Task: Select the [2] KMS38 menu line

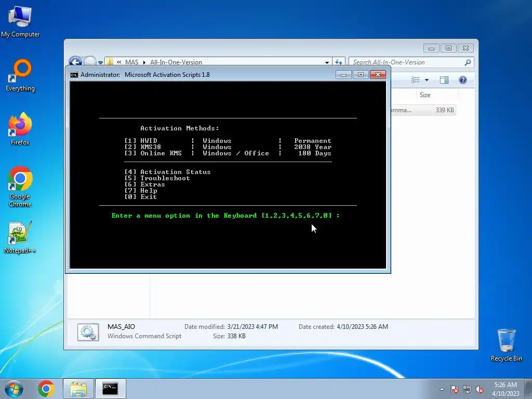Action: click(228, 147)
